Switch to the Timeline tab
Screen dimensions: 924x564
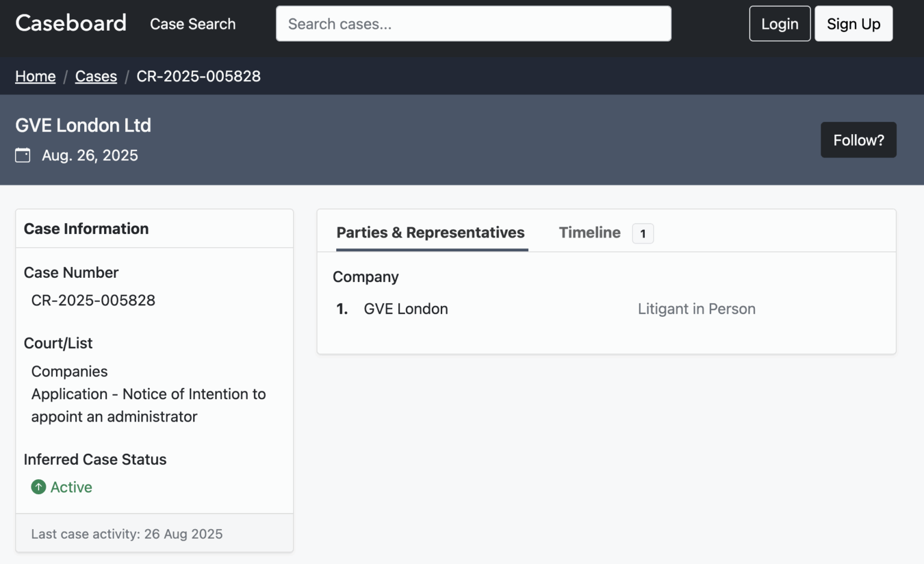(589, 233)
